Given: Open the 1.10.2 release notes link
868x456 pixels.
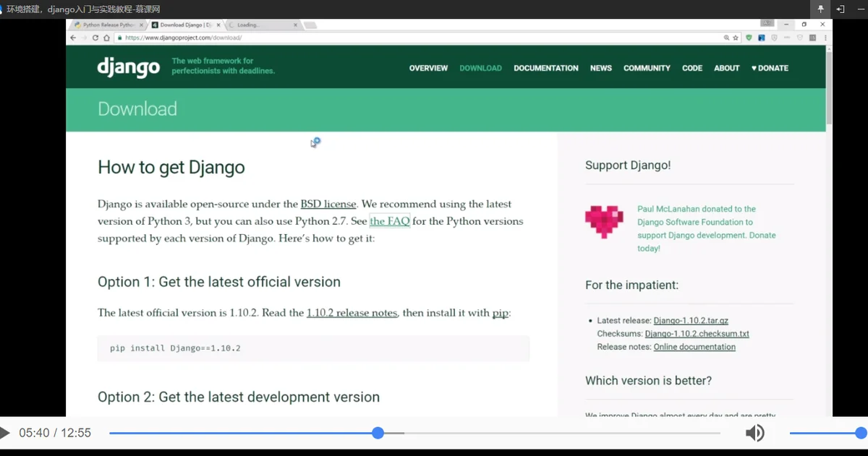Looking at the screenshot, I should point(352,313).
